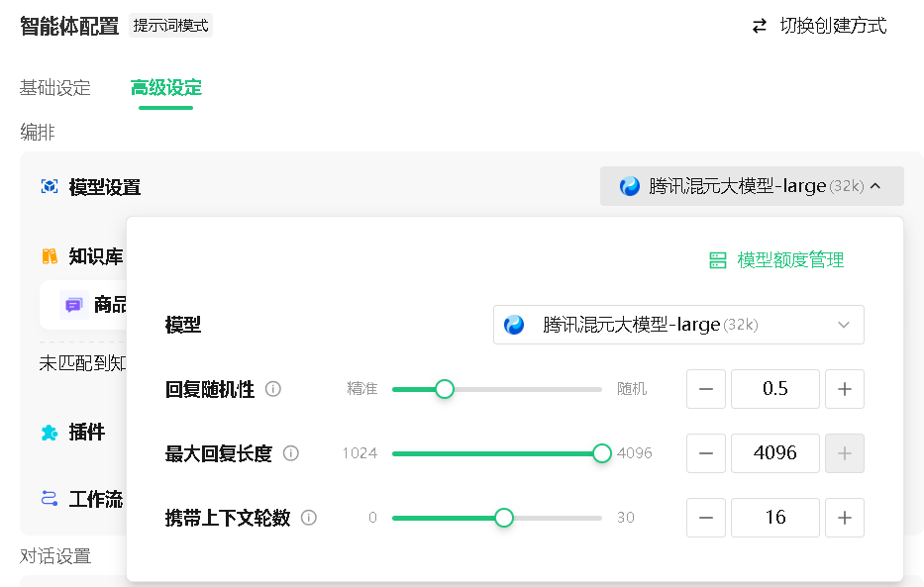Image resolution: width=924 pixels, height=587 pixels.
Task: Expand the chevron on the model dropdown
Action: point(843,325)
